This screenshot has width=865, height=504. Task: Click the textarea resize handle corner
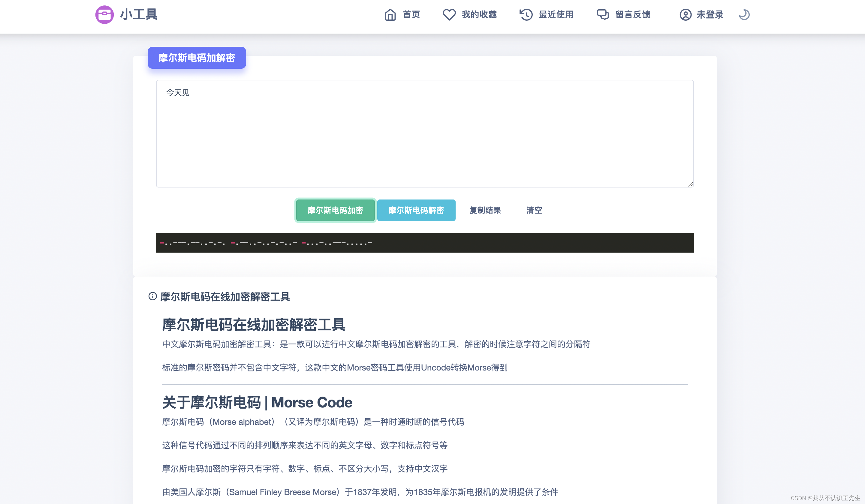point(690,184)
